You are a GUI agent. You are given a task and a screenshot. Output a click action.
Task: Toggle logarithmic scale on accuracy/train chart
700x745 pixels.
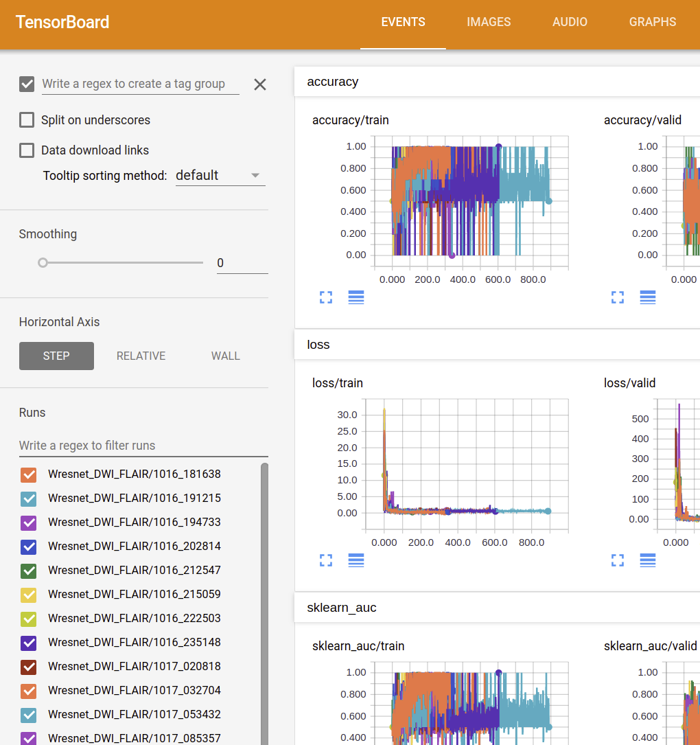tap(355, 297)
